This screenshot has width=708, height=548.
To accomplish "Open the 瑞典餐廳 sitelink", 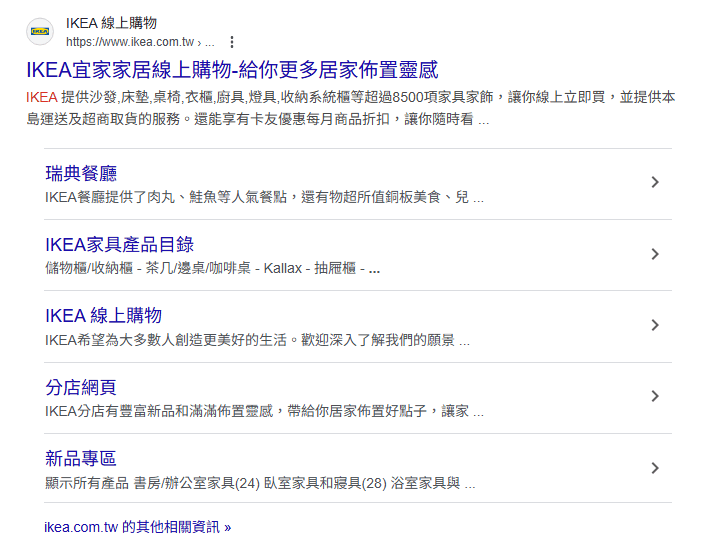I will coord(81,173).
